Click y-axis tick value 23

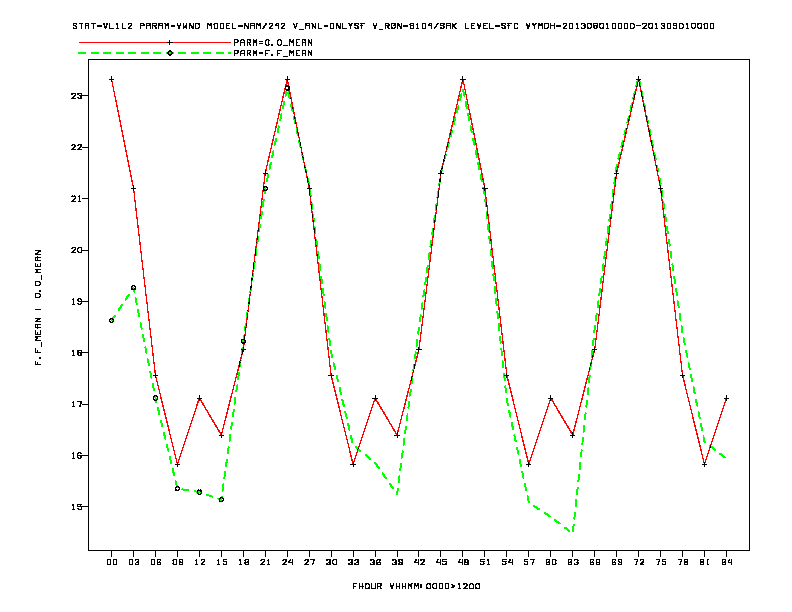tap(76, 96)
